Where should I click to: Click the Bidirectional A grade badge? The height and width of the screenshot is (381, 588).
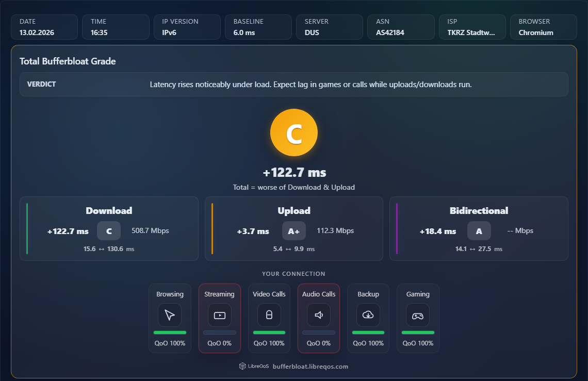click(x=479, y=231)
